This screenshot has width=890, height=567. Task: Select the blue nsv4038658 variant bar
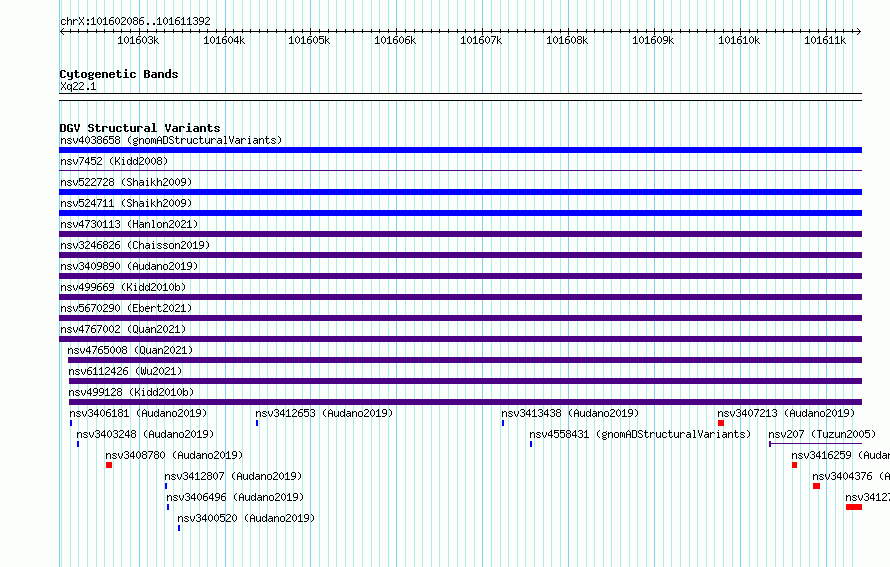pos(460,150)
